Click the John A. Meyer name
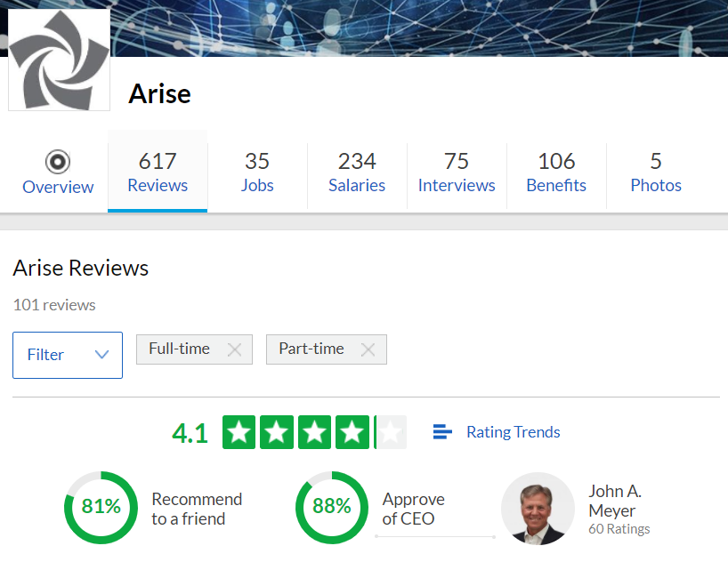 [x=615, y=501]
